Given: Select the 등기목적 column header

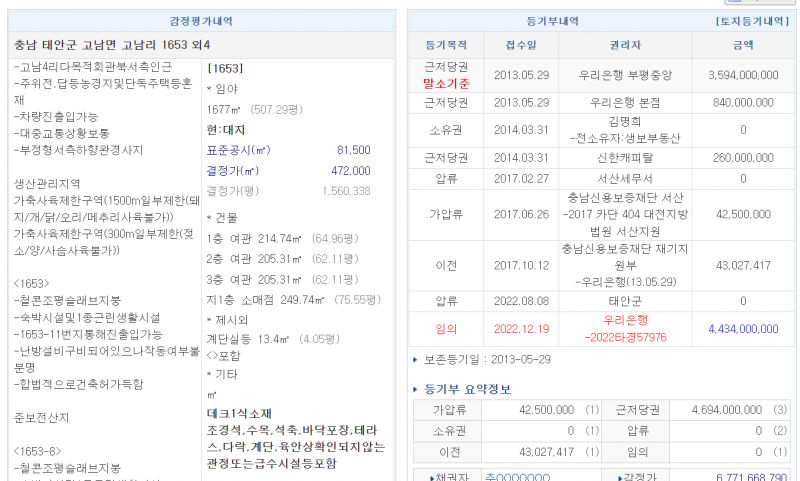Looking at the screenshot, I should point(446,45).
